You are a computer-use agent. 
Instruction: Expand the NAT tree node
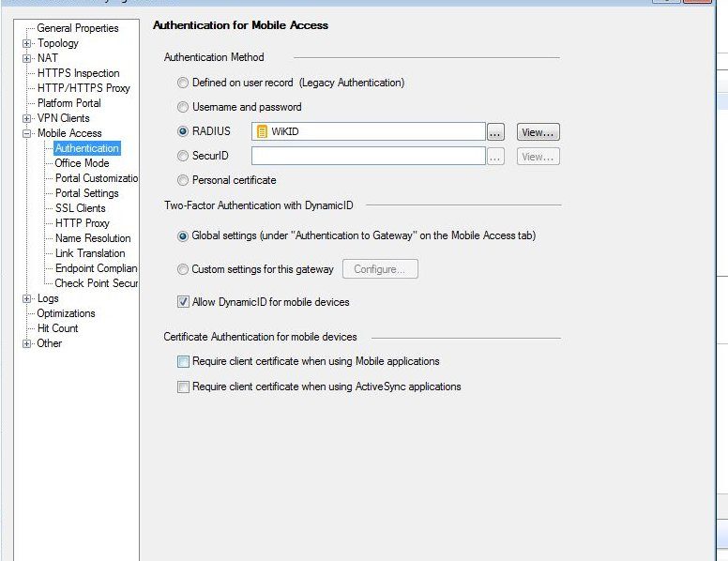[x=27, y=58]
